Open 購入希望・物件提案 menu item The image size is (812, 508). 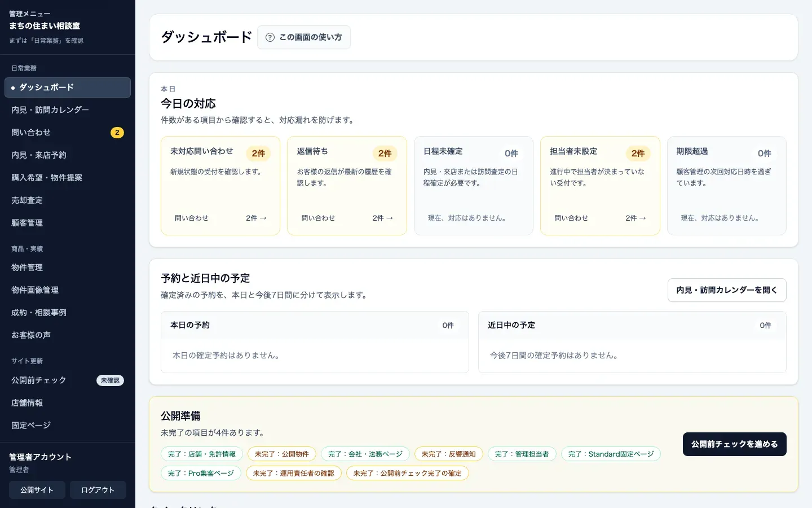tap(68, 178)
